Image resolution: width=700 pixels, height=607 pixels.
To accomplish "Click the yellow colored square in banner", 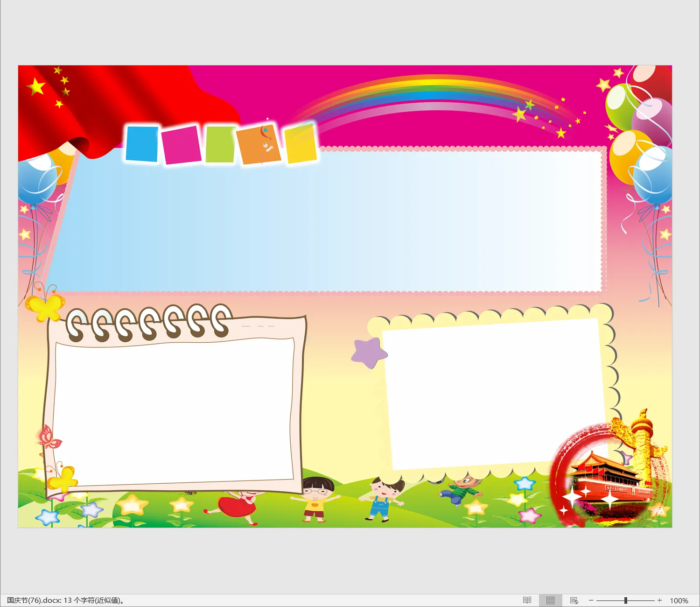I will (301, 144).
